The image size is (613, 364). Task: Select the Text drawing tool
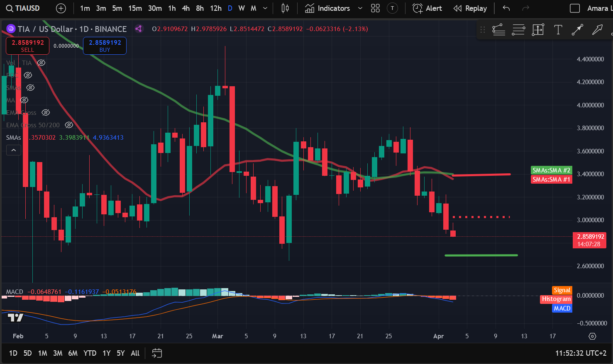pos(558,29)
